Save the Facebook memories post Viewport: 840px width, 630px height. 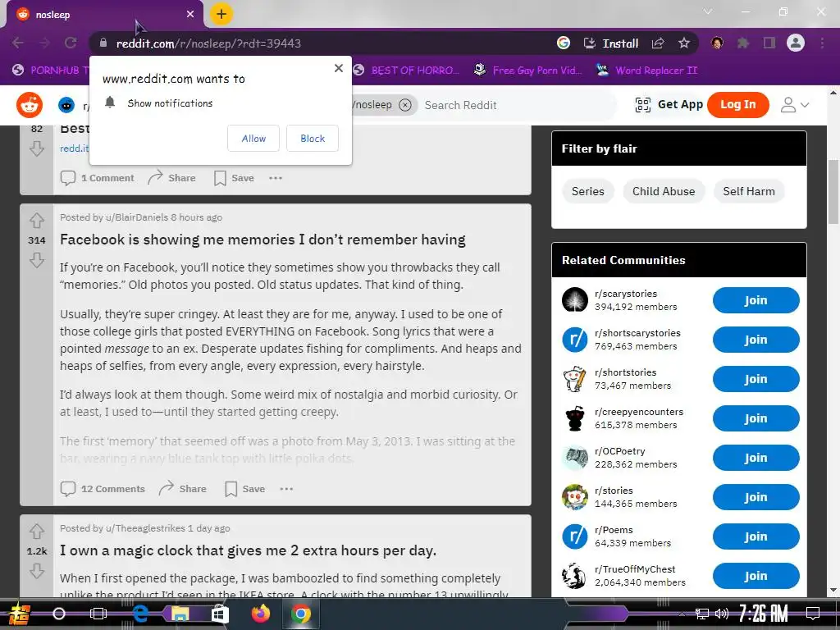click(244, 489)
